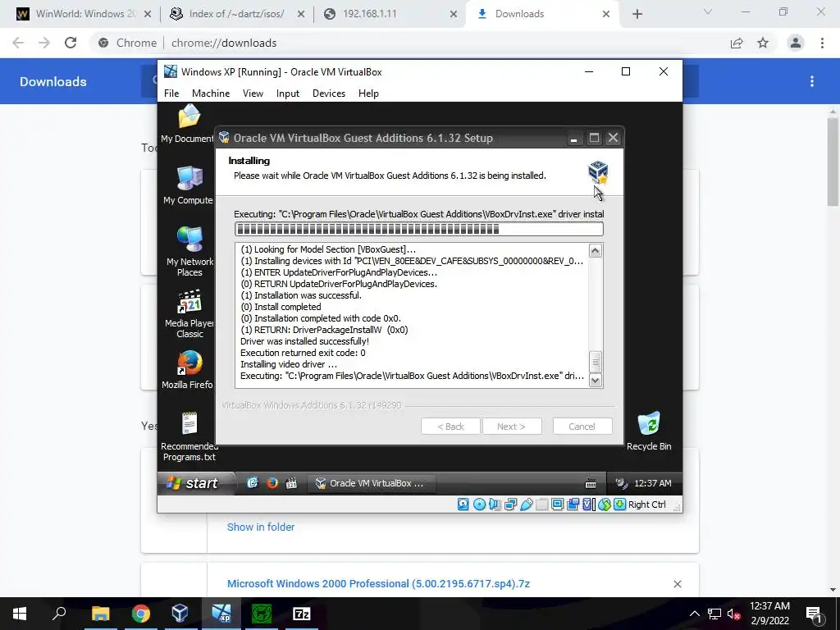
Task: Open My Documents icon on XP desktop
Action: click(x=189, y=125)
